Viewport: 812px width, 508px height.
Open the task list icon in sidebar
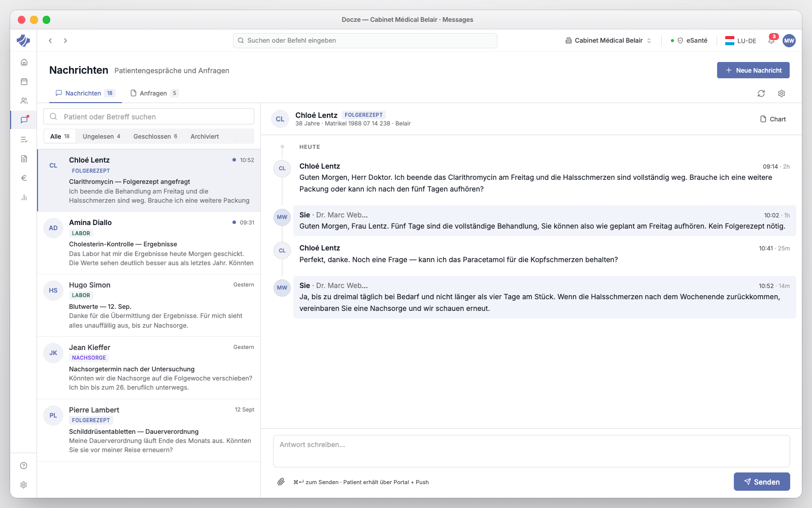click(x=24, y=140)
